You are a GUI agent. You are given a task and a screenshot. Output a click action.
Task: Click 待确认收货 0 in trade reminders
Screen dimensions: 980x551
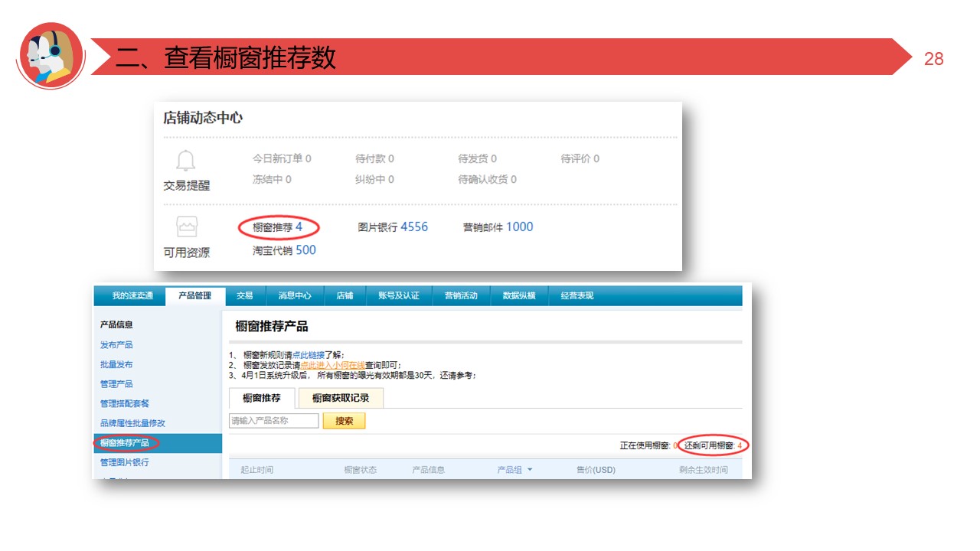click(487, 180)
